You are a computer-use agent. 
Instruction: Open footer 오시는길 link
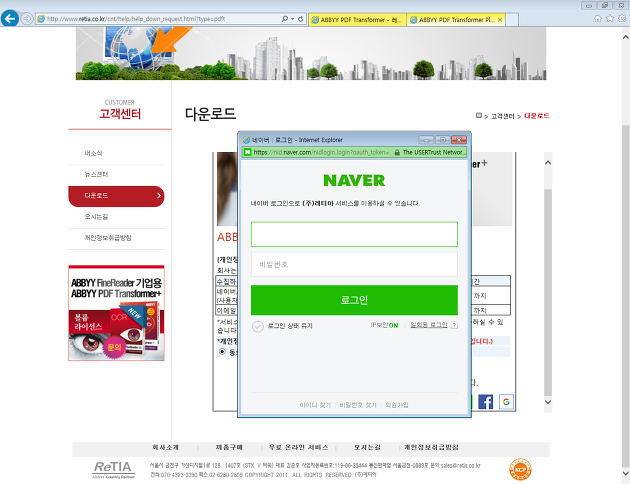pos(367,447)
